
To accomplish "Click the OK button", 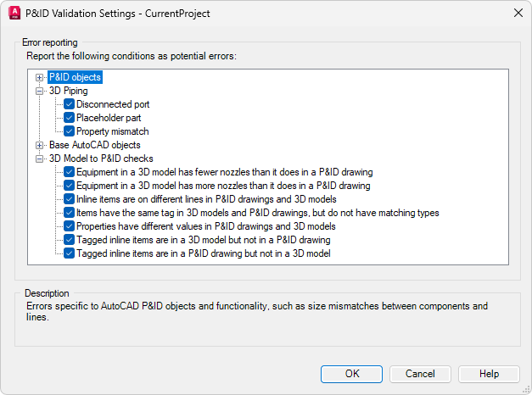I will (351, 374).
